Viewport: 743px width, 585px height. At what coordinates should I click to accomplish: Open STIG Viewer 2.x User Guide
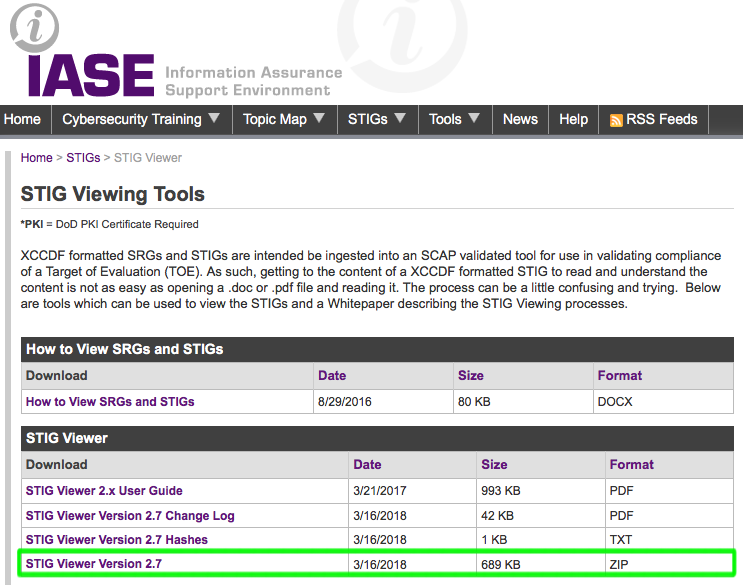click(104, 491)
